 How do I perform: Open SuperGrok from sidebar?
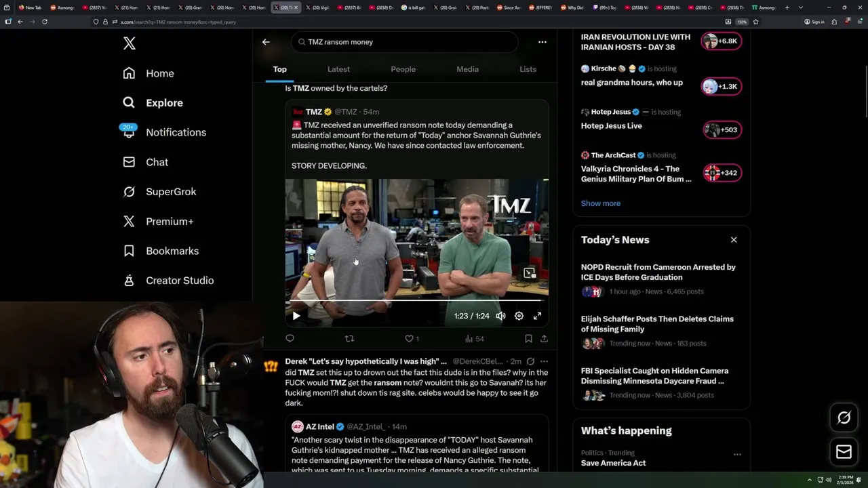(x=159, y=192)
